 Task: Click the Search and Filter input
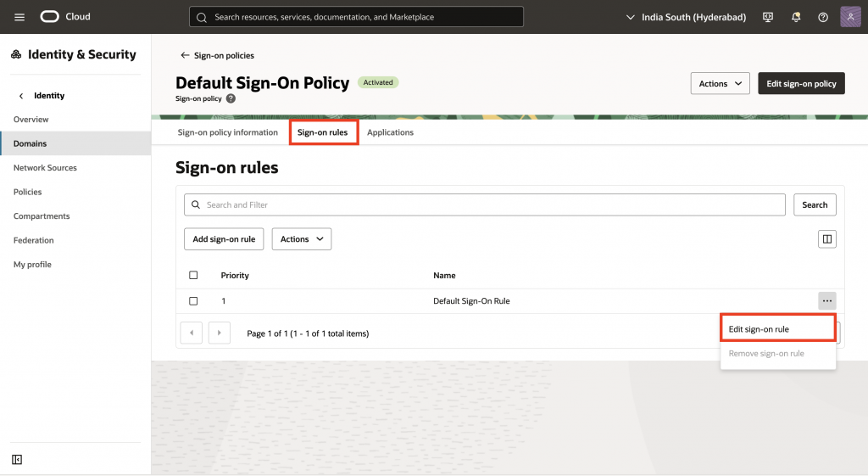484,204
